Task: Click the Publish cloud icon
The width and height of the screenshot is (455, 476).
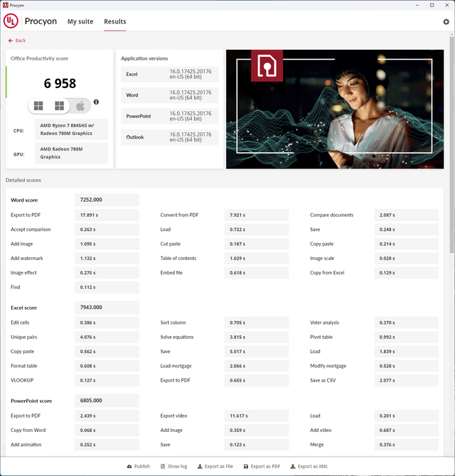Action: [129, 466]
